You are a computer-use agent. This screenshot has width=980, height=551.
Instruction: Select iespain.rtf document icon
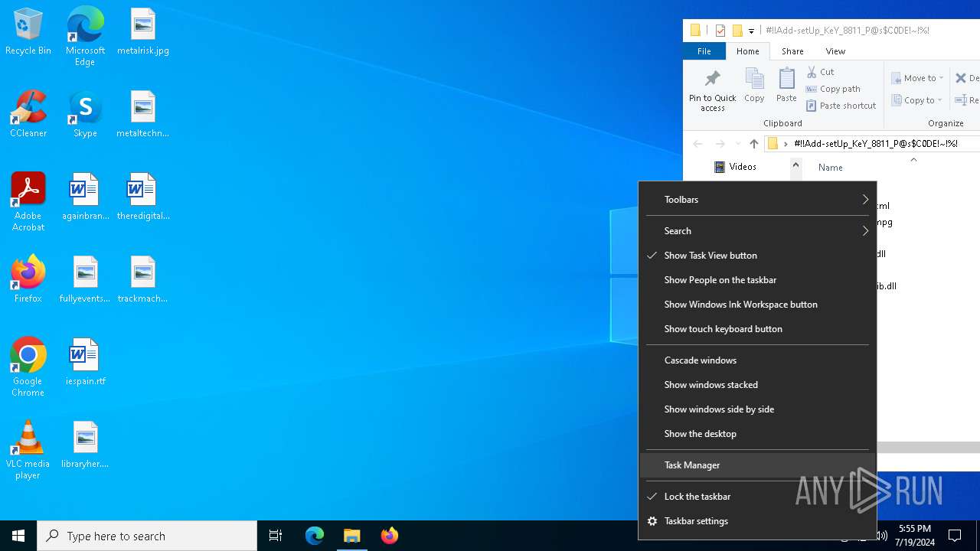pos(85,363)
